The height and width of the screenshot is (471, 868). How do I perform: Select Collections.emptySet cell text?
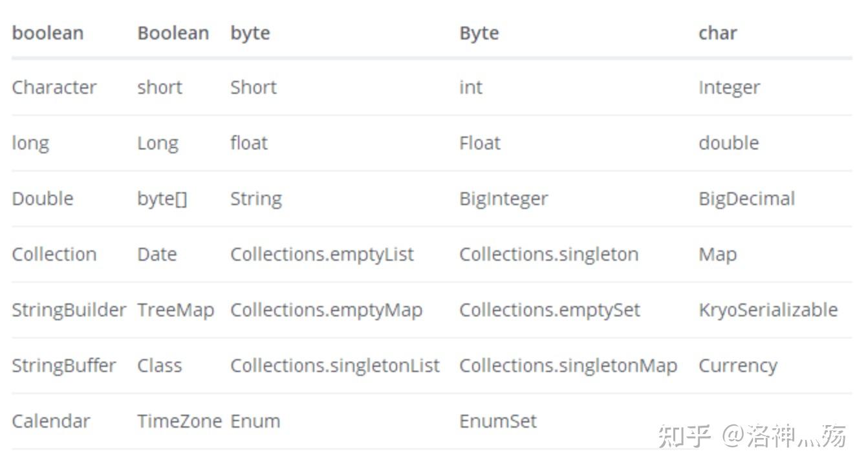click(549, 310)
